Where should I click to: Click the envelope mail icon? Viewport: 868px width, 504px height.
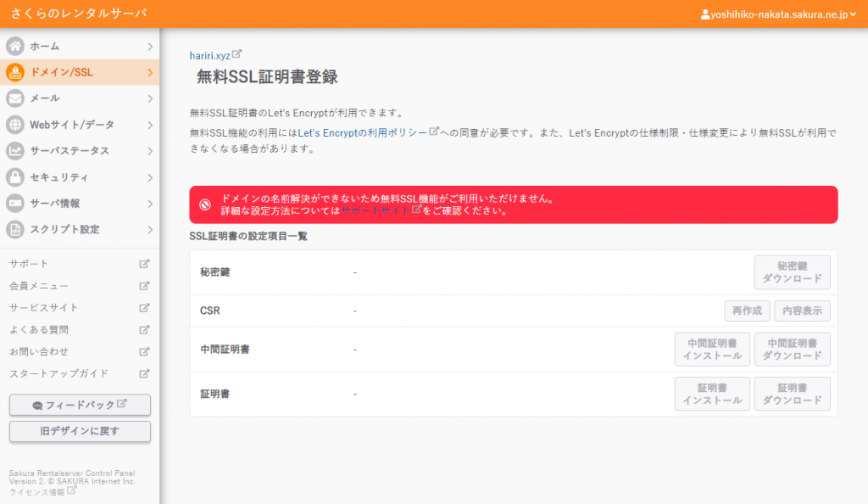click(15, 98)
